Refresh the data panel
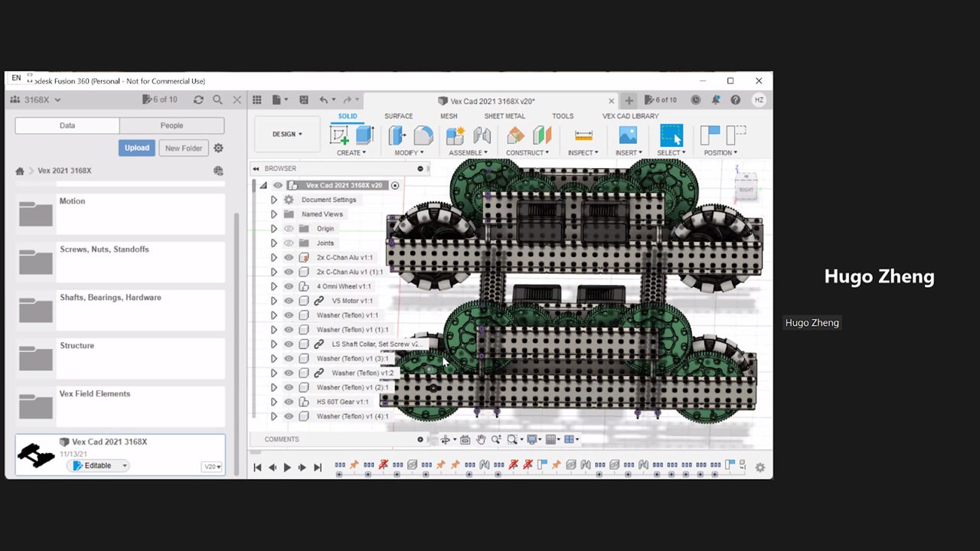Viewport: 980px width, 551px height. pyautogui.click(x=198, y=99)
